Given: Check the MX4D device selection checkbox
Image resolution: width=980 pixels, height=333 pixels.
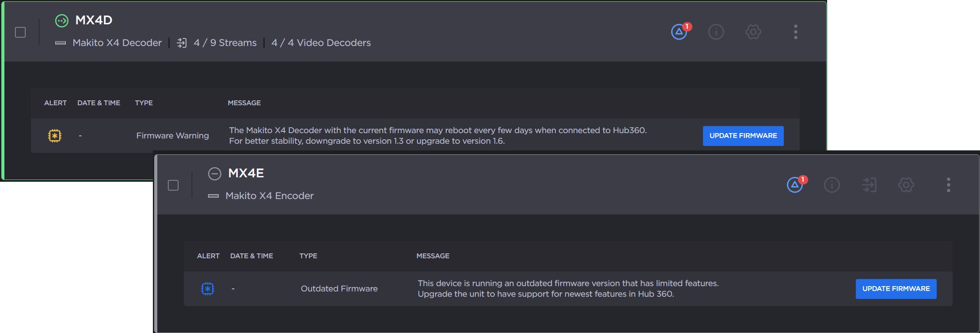Looking at the screenshot, I should point(20,32).
